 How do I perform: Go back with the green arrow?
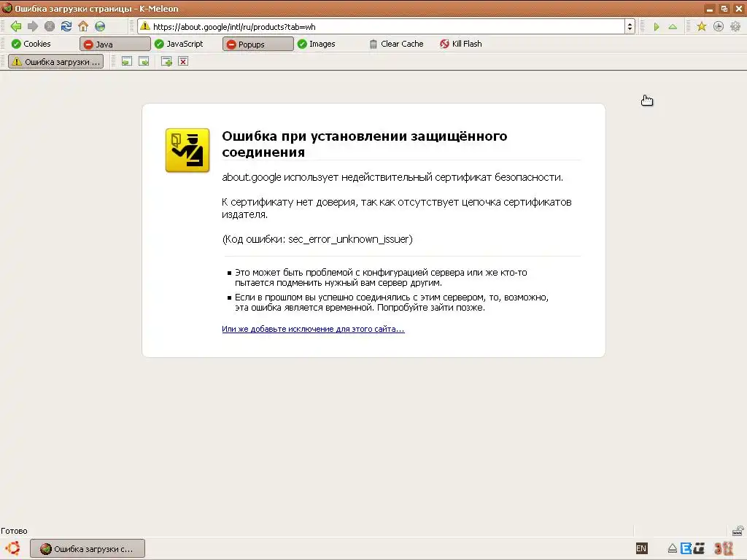pos(16,27)
